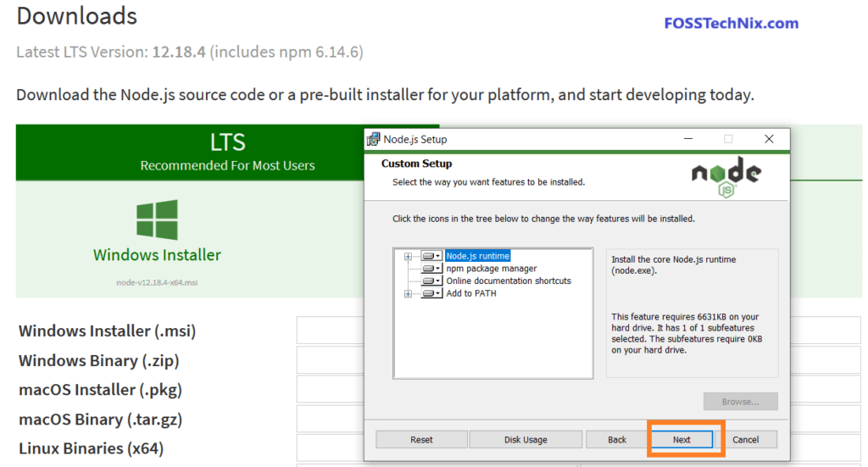
Task: Click the macOS Installer (.pkg) row label
Action: [x=100, y=390]
